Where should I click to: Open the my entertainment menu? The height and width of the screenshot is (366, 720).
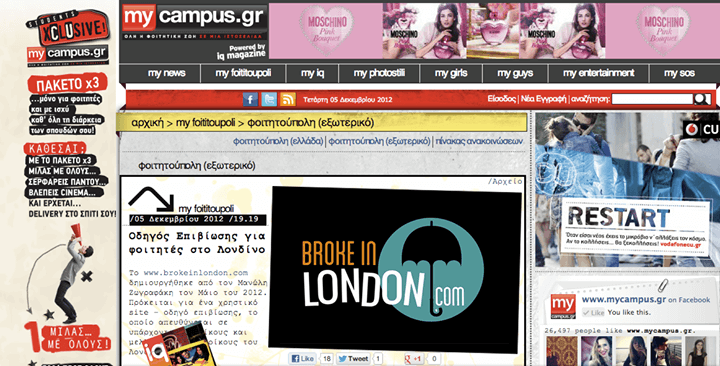(598, 73)
